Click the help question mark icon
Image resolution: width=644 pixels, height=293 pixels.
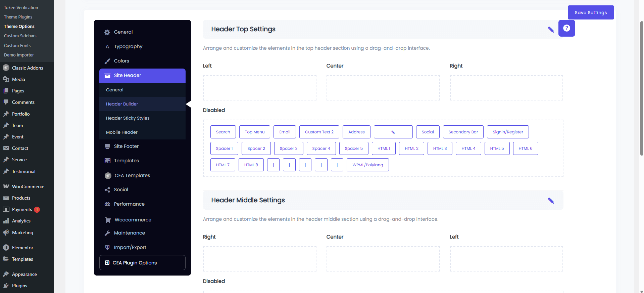tap(566, 28)
